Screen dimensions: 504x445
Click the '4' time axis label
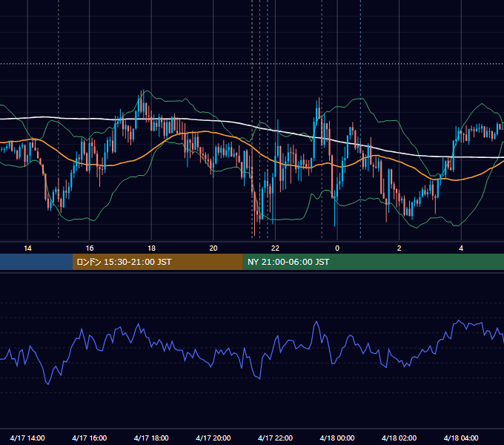(x=461, y=248)
